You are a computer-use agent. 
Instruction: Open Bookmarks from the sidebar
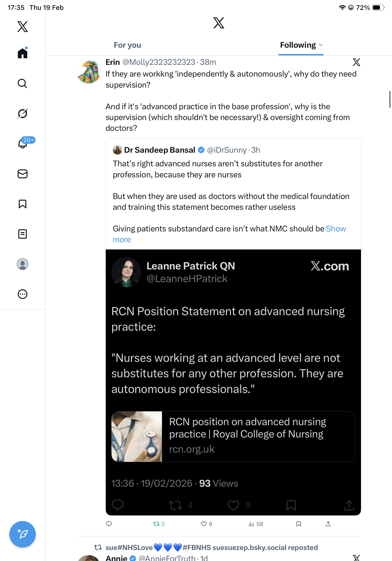pos(23,204)
